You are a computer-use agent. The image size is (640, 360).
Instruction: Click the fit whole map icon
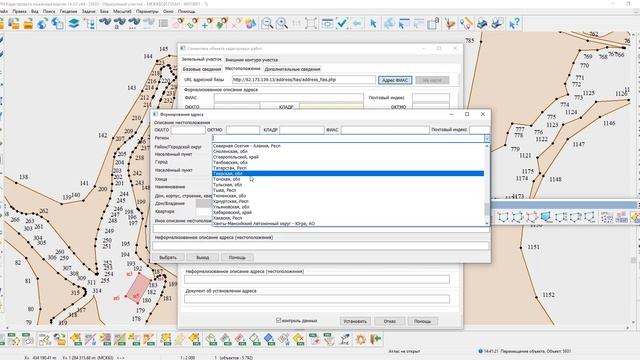[x=311, y=23]
